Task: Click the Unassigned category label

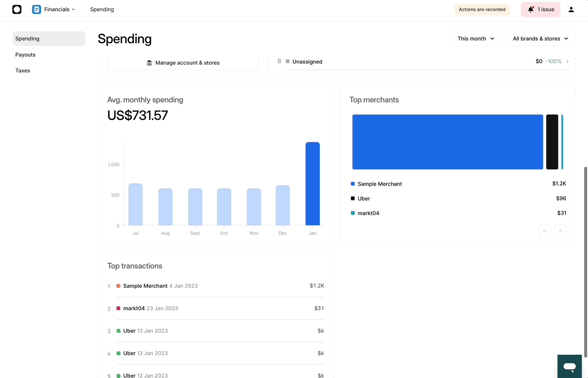Action: pos(307,61)
